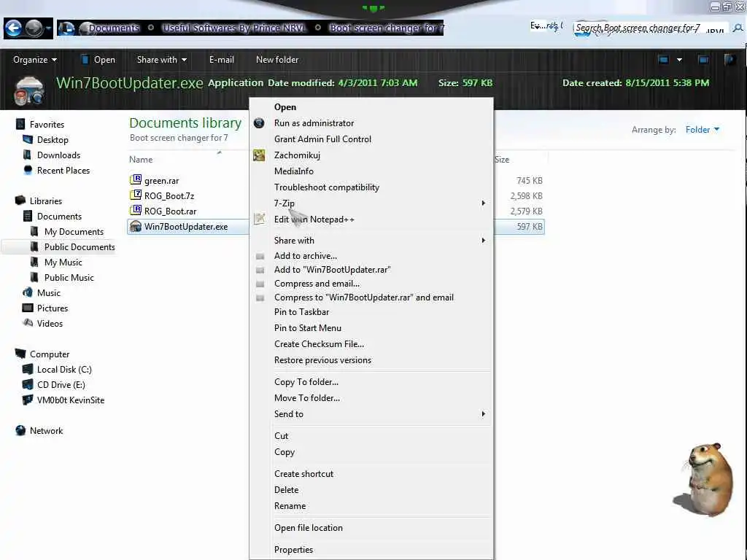
Task: Open VM0b0t KevinSite in sidebar
Action: (71, 400)
